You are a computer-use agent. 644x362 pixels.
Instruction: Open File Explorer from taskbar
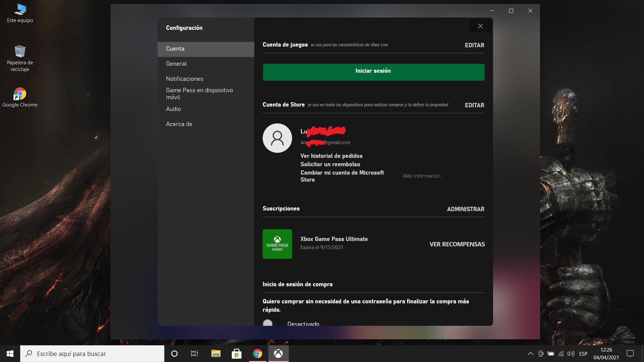216,354
